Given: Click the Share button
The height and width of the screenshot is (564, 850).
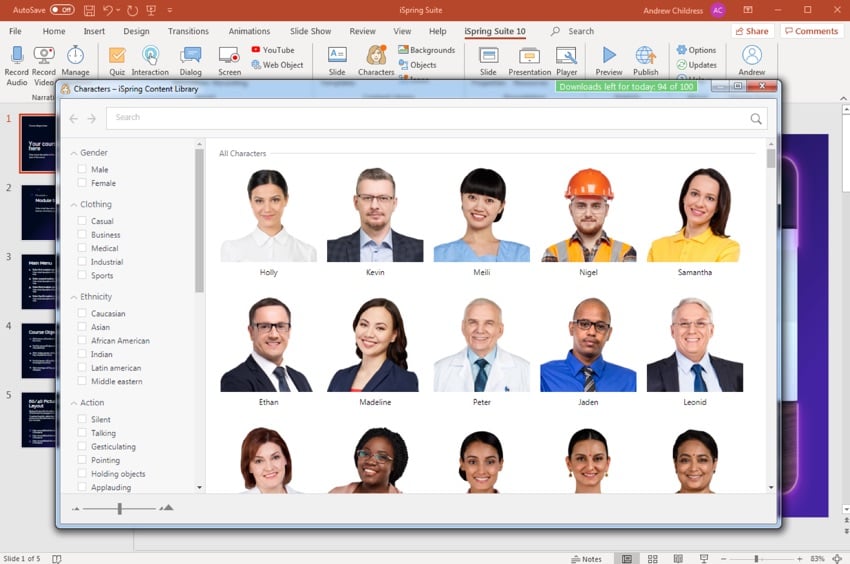Looking at the screenshot, I should pos(751,31).
